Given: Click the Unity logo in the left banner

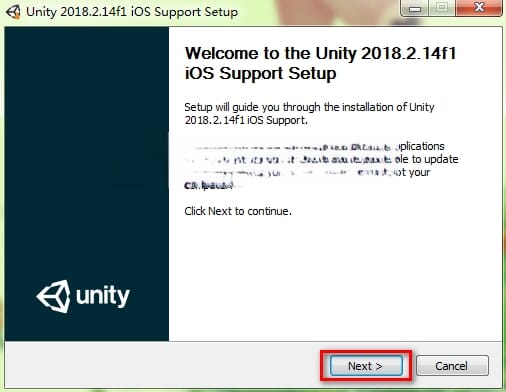Looking at the screenshot, I should [83, 296].
